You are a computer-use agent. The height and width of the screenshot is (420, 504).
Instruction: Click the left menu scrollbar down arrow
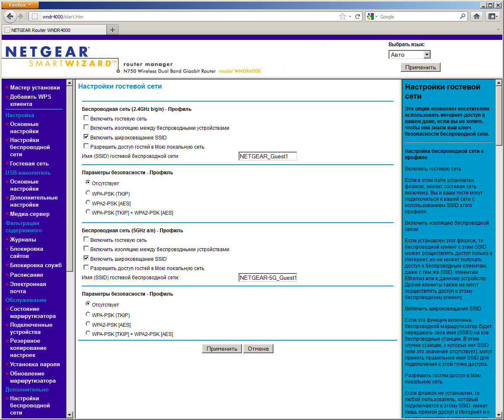[x=70, y=415]
